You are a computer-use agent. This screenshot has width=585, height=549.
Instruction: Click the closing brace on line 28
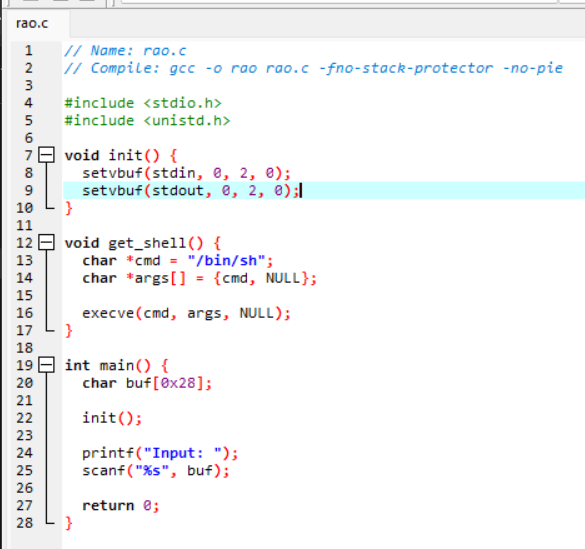[68, 523]
